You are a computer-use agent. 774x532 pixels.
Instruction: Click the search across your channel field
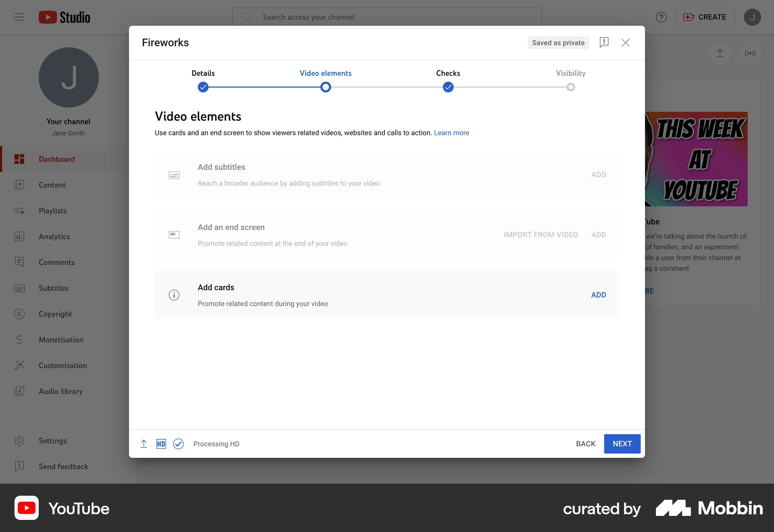click(x=387, y=17)
